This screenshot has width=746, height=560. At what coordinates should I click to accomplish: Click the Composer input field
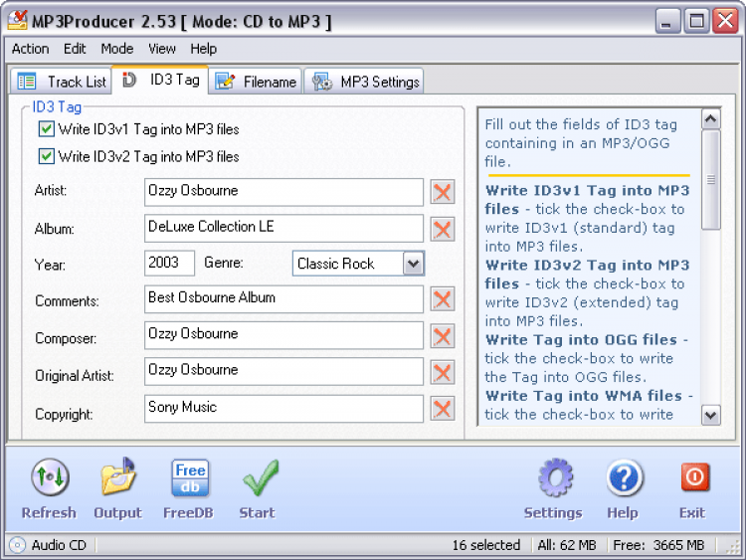pyautogui.click(x=283, y=335)
